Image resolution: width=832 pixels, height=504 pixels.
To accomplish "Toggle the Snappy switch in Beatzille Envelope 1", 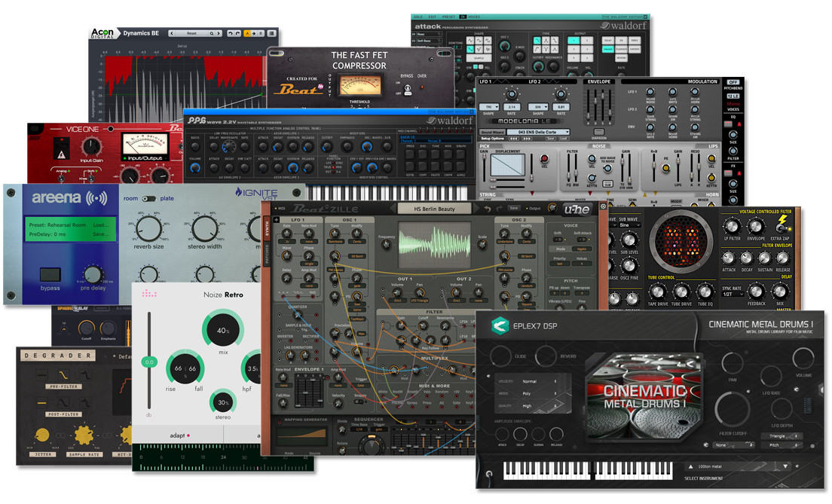I will (360, 402).
